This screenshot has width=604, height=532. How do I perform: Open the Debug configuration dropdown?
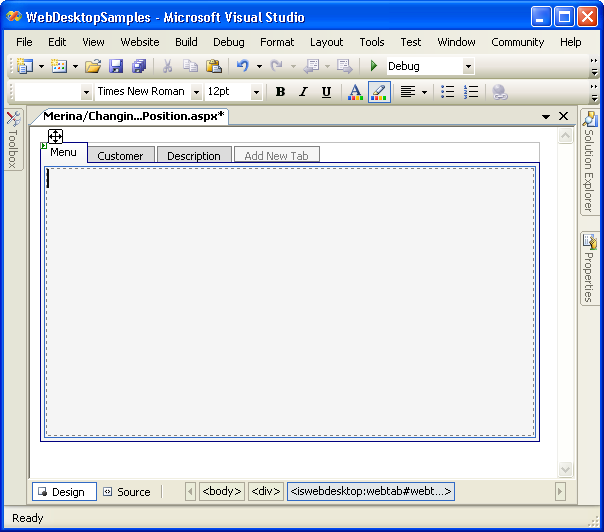tap(467, 66)
